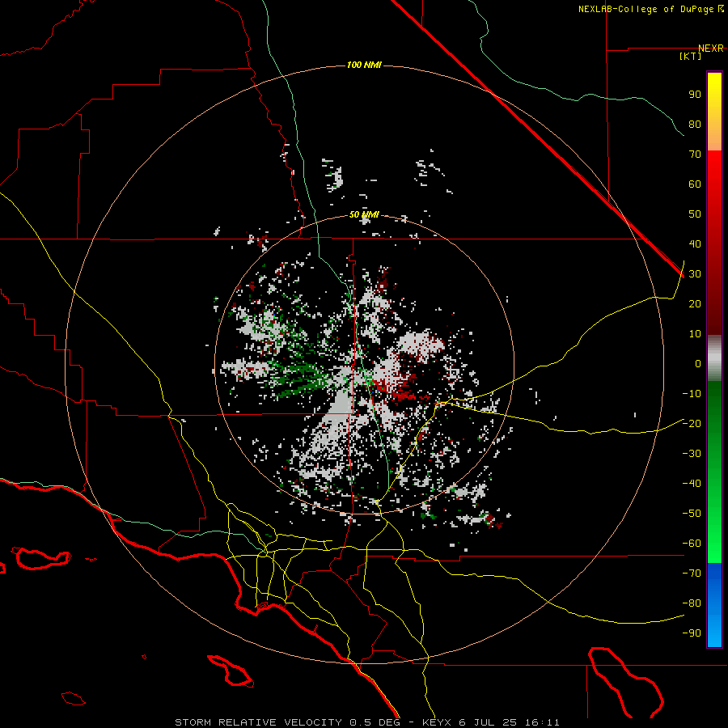The width and height of the screenshot is (728, 728).
Task: Click the "[KT]" units label
Action: pyautogui.click(x=691, y=56)
